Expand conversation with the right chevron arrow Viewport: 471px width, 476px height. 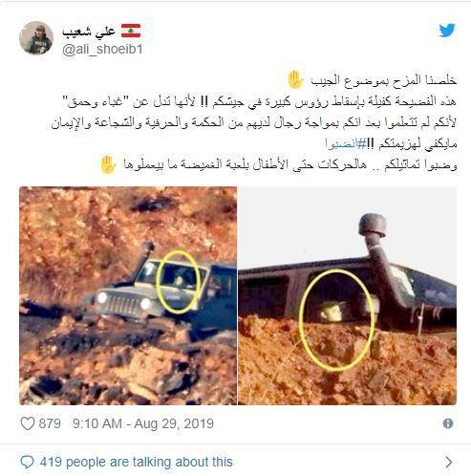click(x=448, y=462)
